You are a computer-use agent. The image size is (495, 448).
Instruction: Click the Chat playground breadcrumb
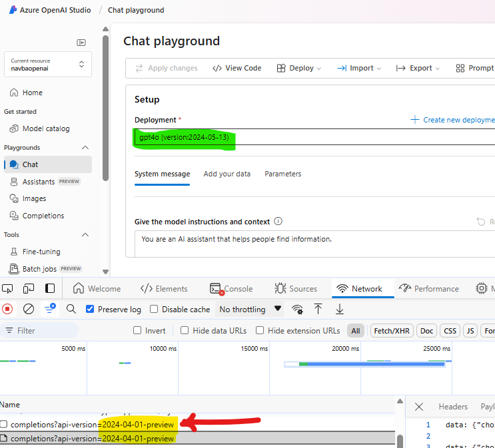pos(136,10)
